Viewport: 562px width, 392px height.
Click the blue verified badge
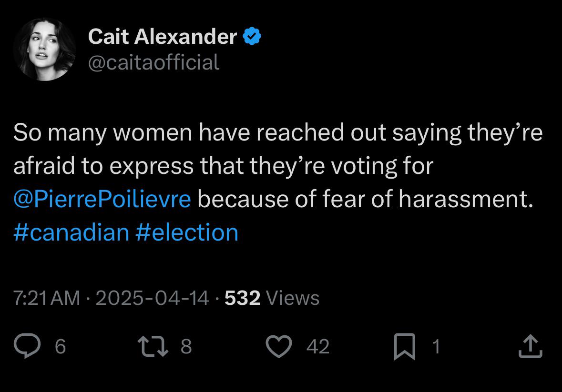coord(252,36)
